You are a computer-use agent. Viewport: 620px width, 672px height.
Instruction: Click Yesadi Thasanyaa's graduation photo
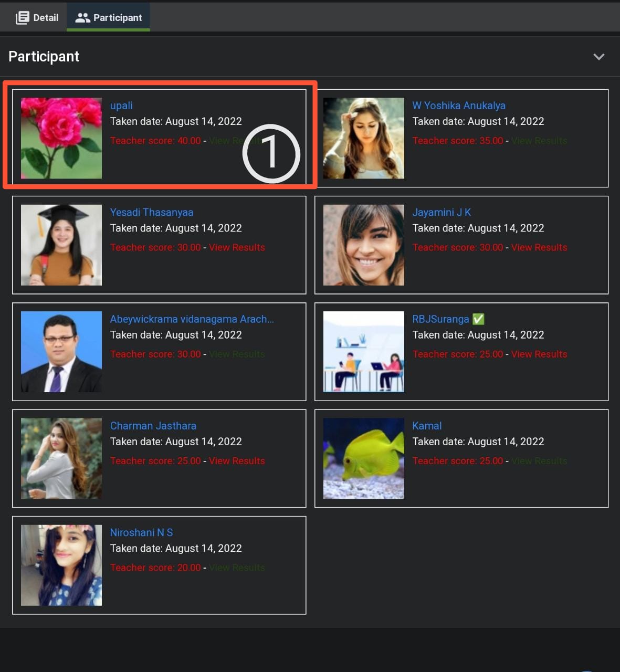(x=61, y=245)
